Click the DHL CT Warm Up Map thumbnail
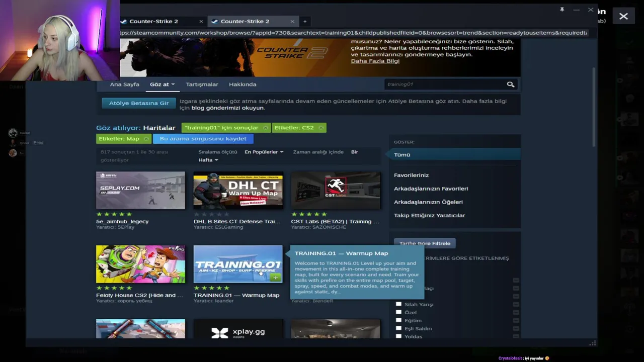This screenshot has width=644, height=362. [x=238, y=191]
